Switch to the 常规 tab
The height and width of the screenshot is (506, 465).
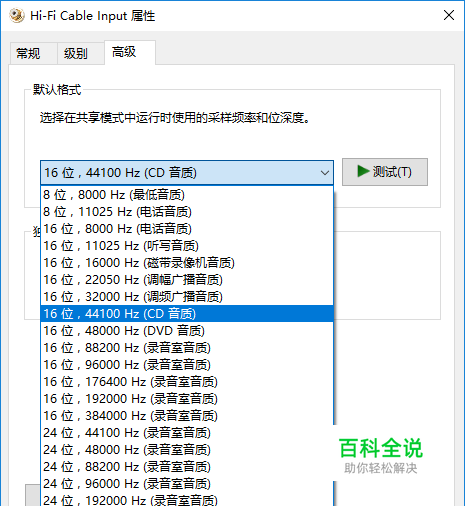coord(33,53)
